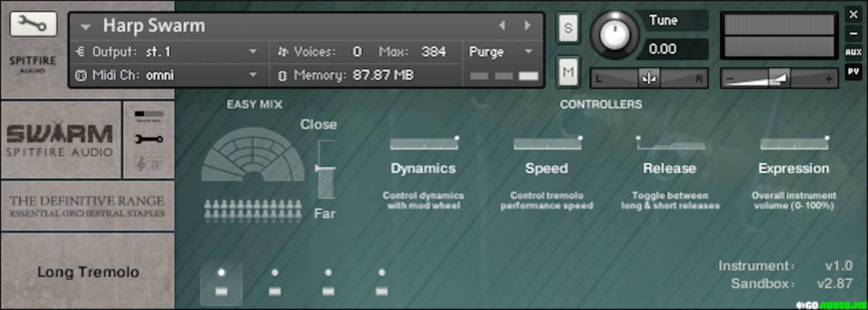Click the output level meter display
868x310 pixels.
tap(779, 35)
